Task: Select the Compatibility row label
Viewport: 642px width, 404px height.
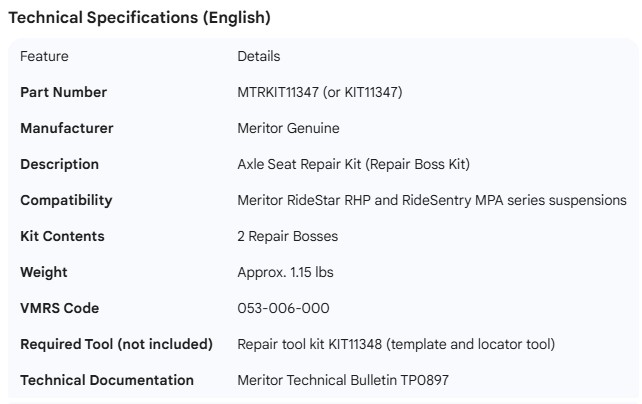Action: pyautogui.click(x=66, y=200)
